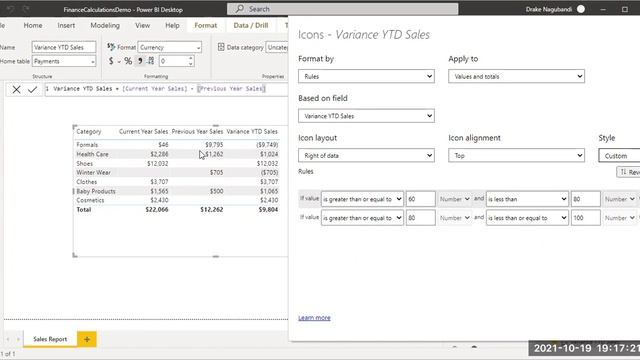Switch to the Data / Drill tab
This screenshot has height=360, width=640.
[x=251, y=25]
